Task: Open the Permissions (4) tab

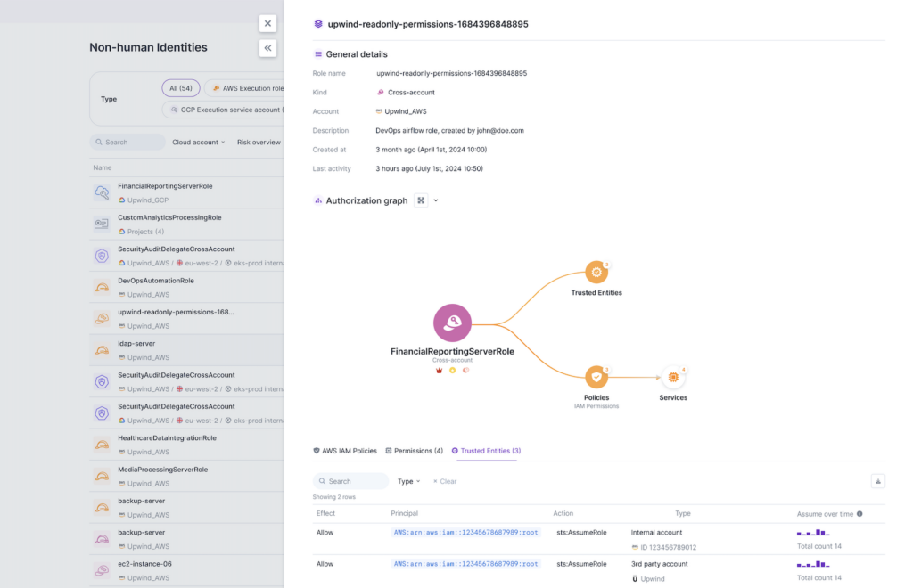Action: tap(414, 451)
